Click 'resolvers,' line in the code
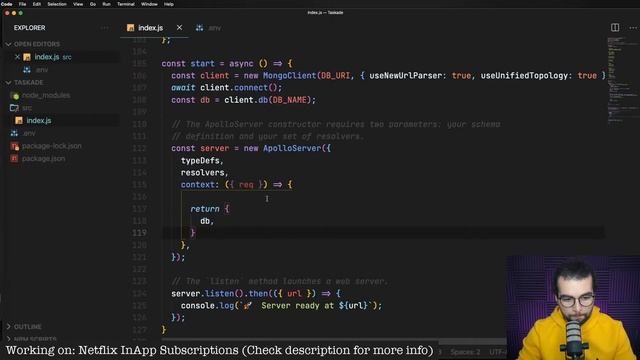Screen dimensions: 640x360 (204, 173)
